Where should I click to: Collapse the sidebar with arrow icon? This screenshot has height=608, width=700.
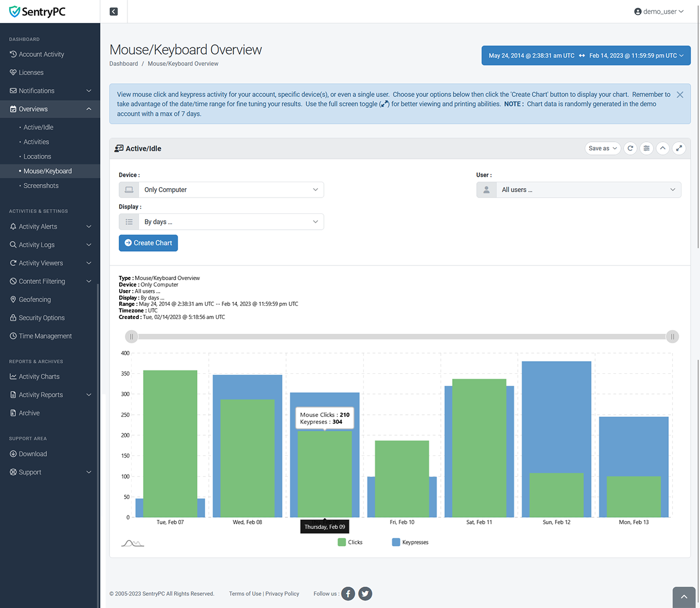[114, 11]
